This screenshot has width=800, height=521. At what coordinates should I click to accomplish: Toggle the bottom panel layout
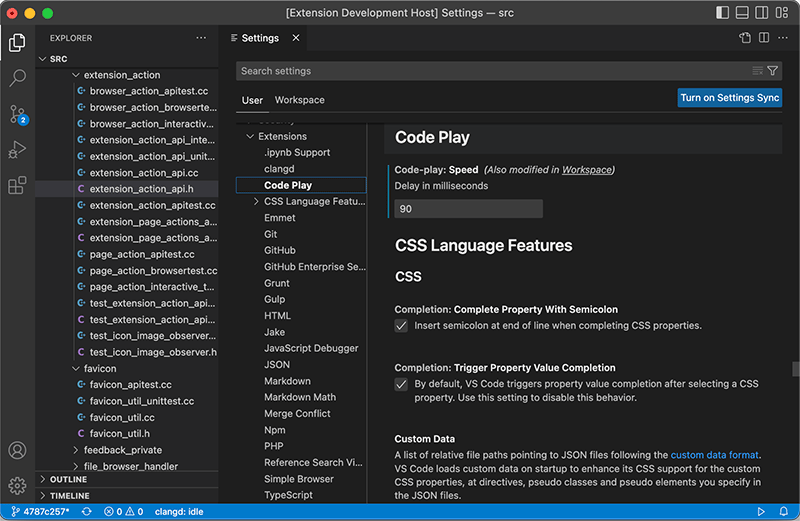pos(742,13)
